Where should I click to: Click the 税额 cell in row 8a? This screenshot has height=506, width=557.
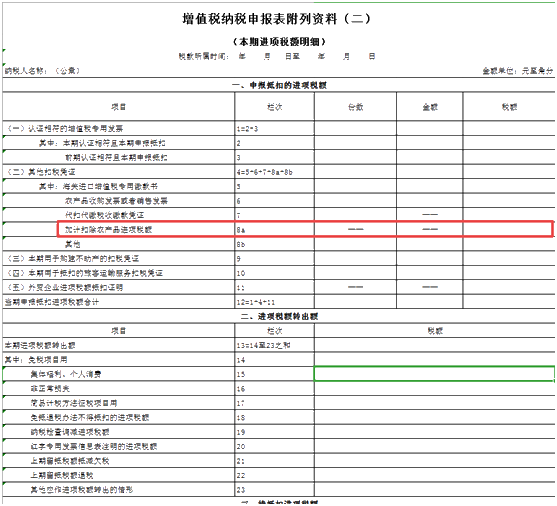coord(508,230)
